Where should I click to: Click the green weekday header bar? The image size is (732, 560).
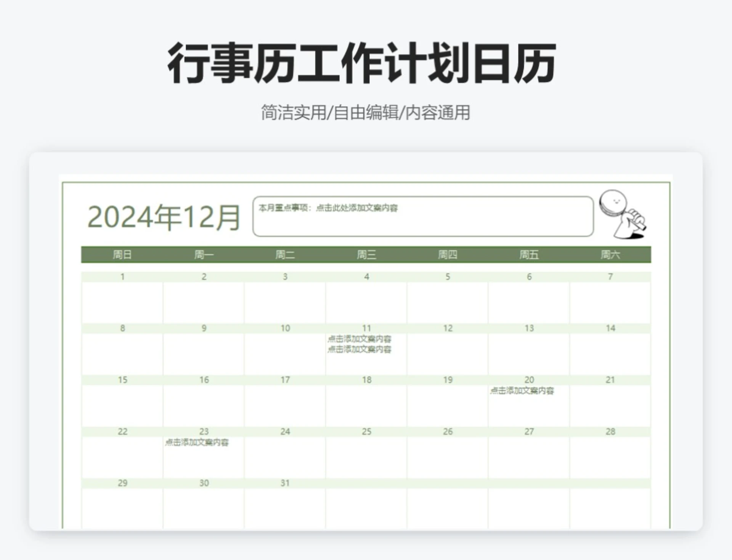pyautogui.click(x=366, y=254)
